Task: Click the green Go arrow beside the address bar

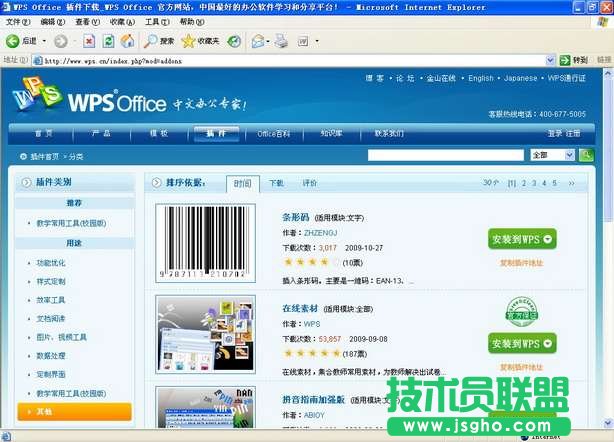Action: pyautogui.click(x=565, y=60)
